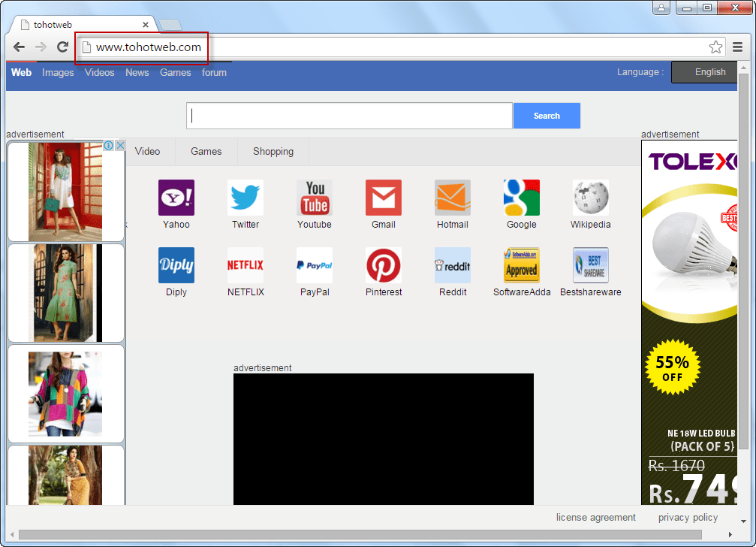Image resolution: width=756 pixels, height=547 pixels.
Task: Click the black advertisement video box
Action: click(x=384, y=439)
